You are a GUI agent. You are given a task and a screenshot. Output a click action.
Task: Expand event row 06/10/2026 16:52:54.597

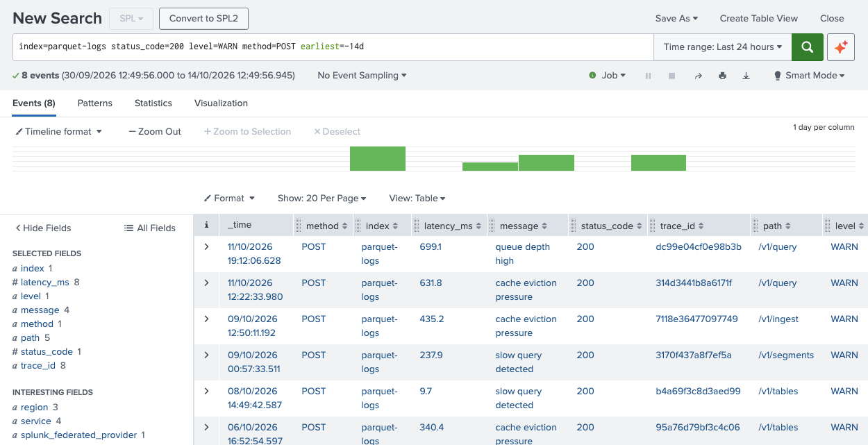206,427
